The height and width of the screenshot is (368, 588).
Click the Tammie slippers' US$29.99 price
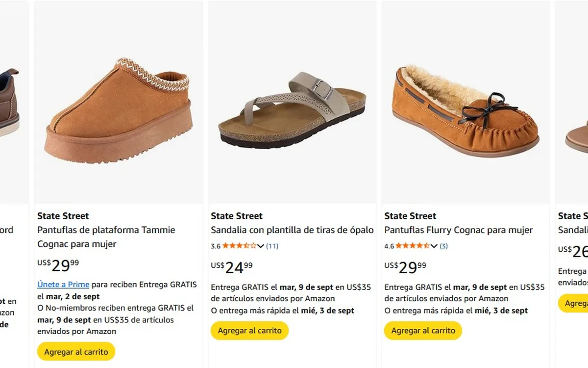[x=58, y=265]
